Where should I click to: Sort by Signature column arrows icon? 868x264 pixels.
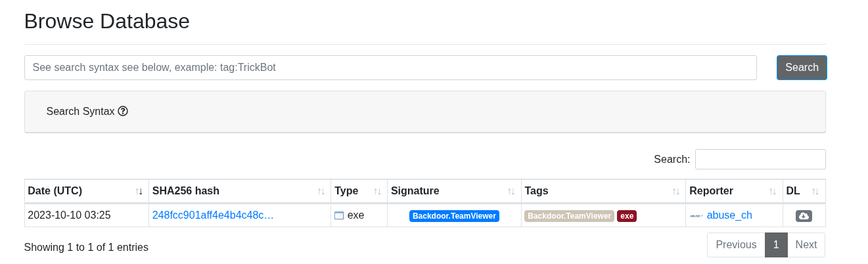511,191
